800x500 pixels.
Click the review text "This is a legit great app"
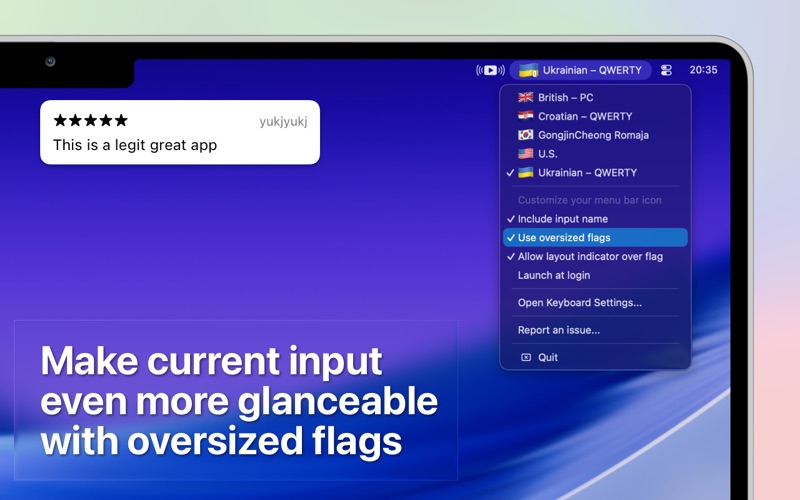(135, 145)
